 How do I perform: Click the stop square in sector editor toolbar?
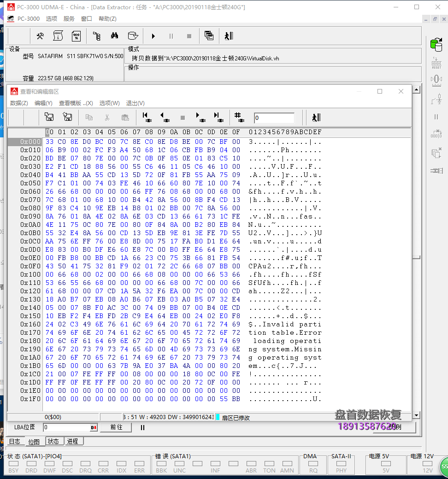coord(183,118)
